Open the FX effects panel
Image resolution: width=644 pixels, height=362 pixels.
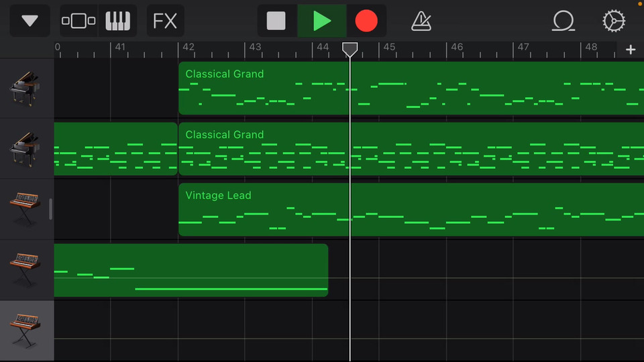[x=165, y=21]
